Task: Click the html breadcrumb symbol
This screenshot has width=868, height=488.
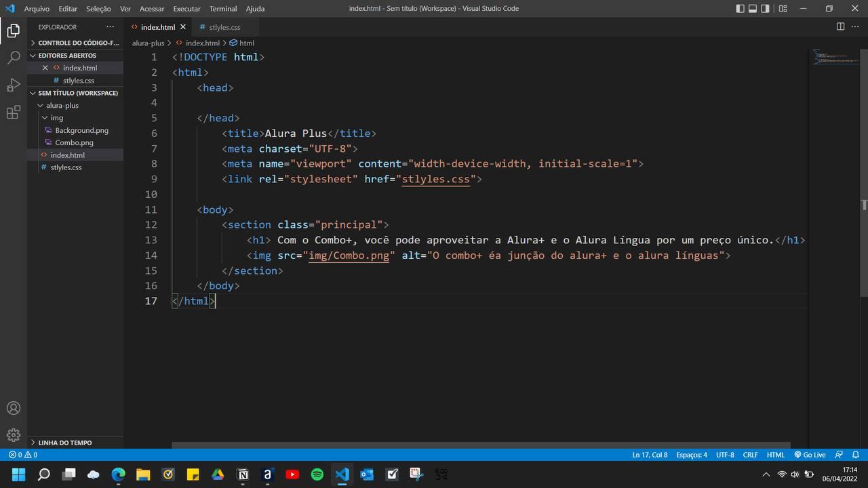Action: click(x=242, y=43)
